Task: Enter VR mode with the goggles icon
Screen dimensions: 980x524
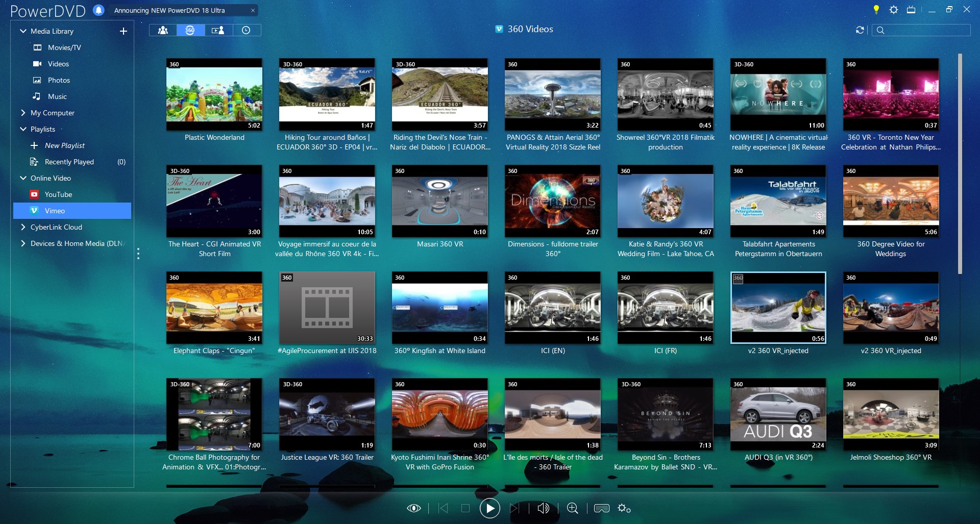Action: tap(602, 508)
